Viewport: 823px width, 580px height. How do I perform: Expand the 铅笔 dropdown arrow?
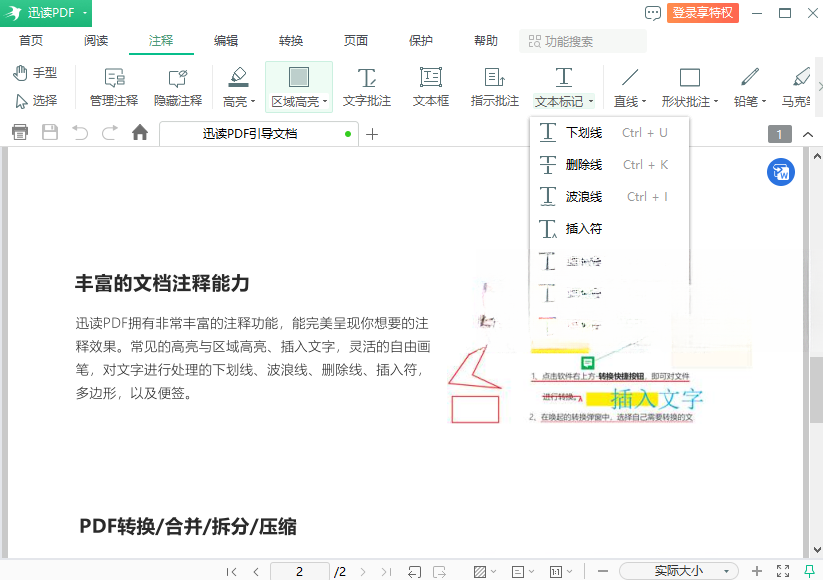pyautogui.click(x=764, y=101)
